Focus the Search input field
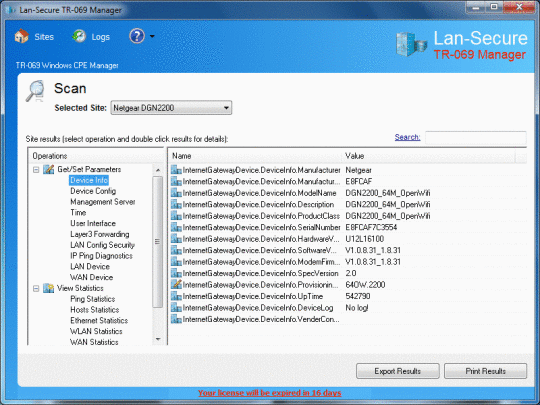Screen dimensions: 540x405 [x=476, y=137]
